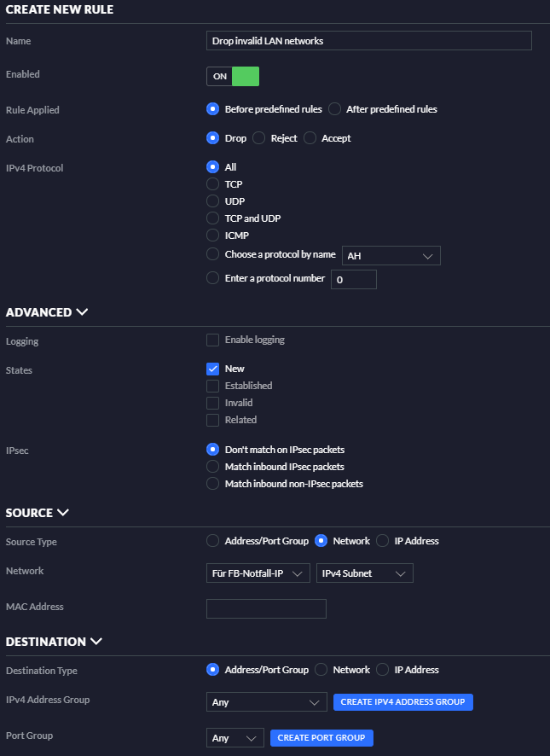Toggle the Enabled ON switch
Image resolution: width=550 pixels, height=756 pixels.
(x=233, y=76)
